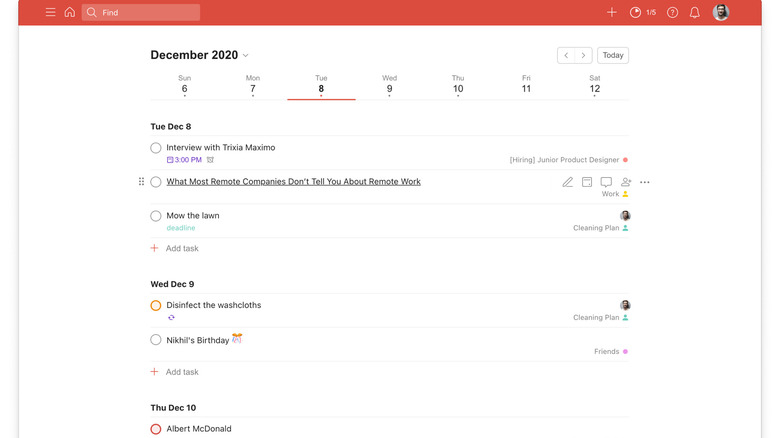This screenshot has height=438, width=780.
Task: Assign the Remote Work task to someone
Action: click(x=626, y=182)
